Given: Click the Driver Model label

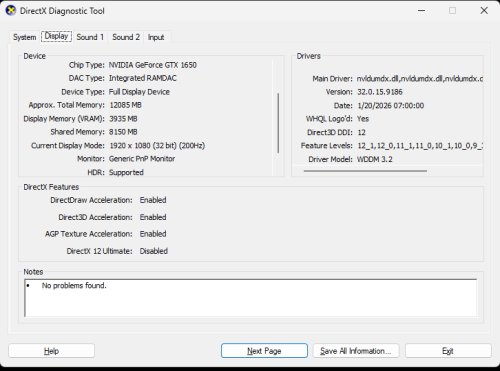Looking at the screenshot, I should tap(330, 159).
